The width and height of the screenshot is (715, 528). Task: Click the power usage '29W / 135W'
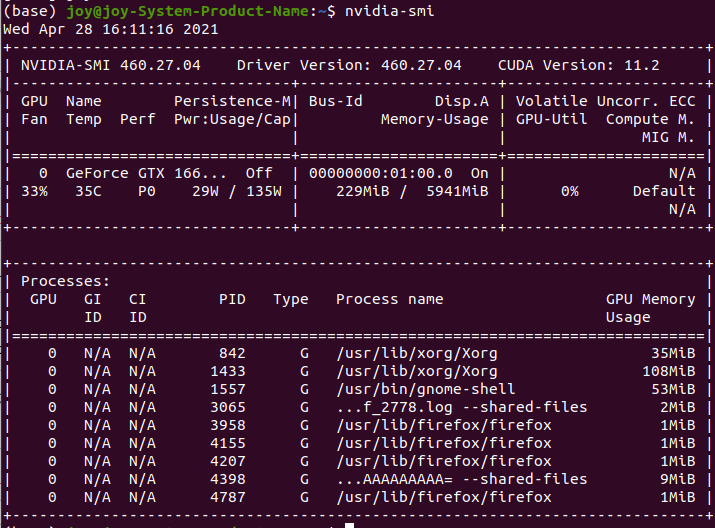click(237, 192)
